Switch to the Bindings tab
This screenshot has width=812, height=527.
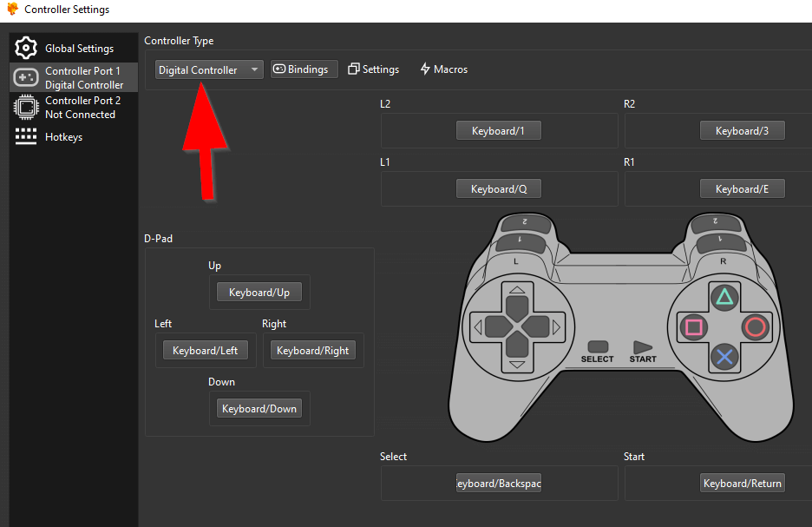[x=304, y=69]
